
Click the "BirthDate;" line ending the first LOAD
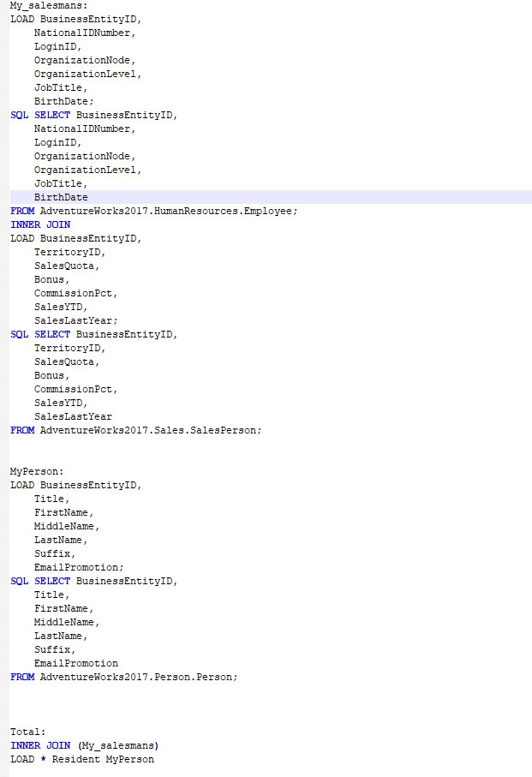[x=64, y=102]
